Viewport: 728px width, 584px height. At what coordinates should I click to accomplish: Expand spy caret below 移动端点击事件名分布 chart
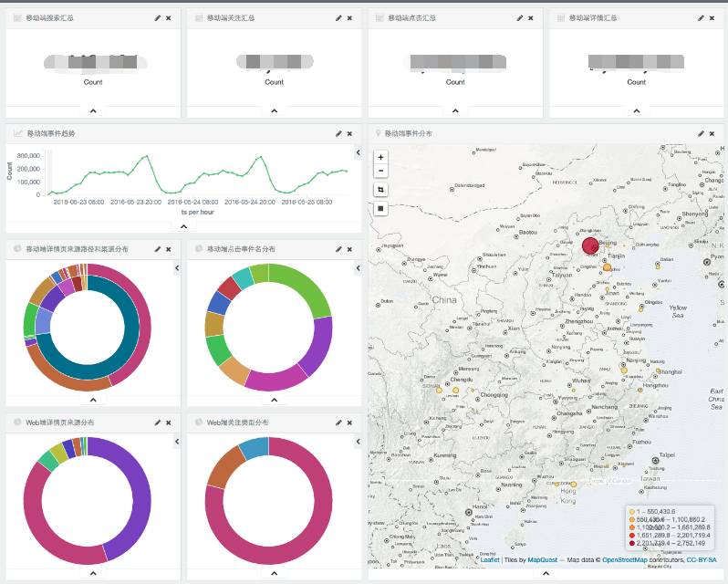tap(274, 401)
